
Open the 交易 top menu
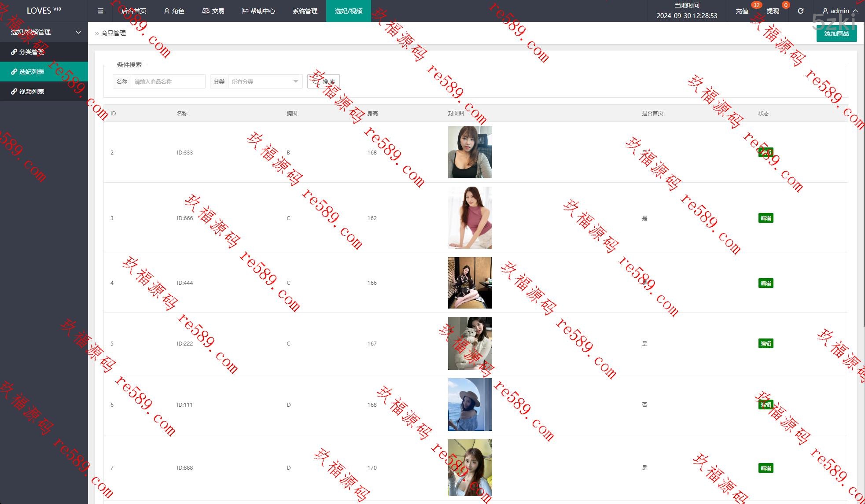coord(213,11)
